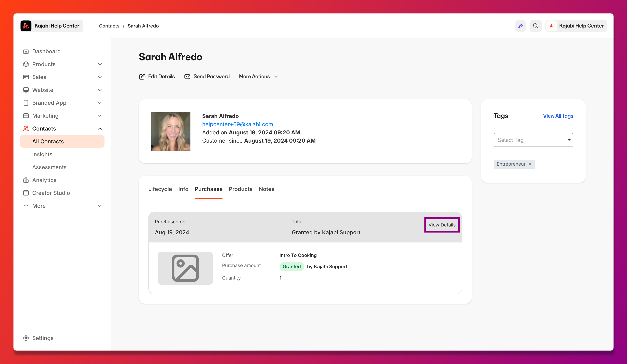Click the Sarah Alfredo page heading
The image size is (627, 364).
point(171,57)
